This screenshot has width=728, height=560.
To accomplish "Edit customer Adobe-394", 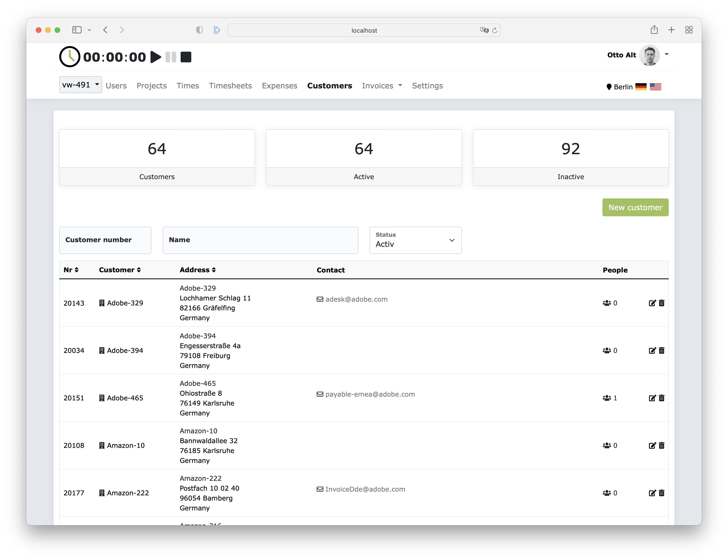I will [652, 350].
